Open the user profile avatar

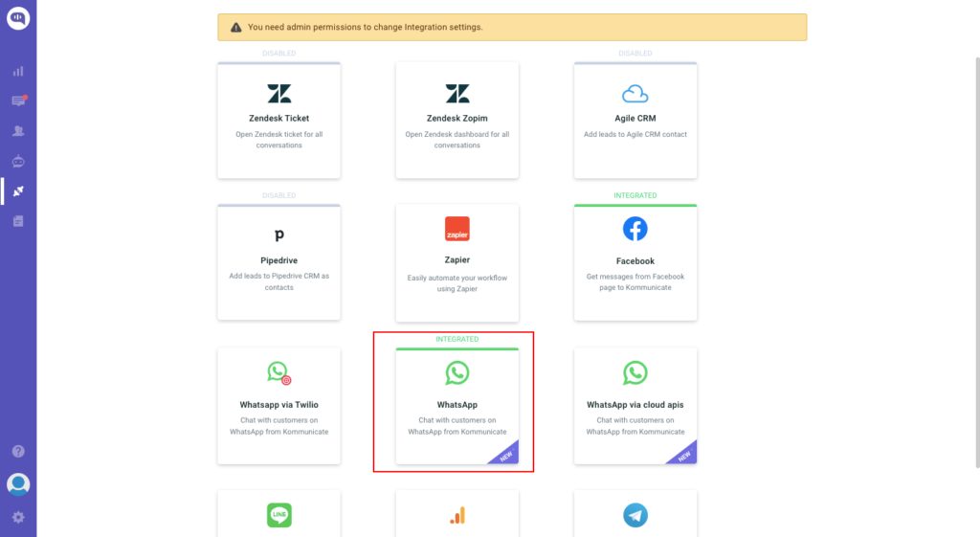pyautogui.click(x=18, y=484)
